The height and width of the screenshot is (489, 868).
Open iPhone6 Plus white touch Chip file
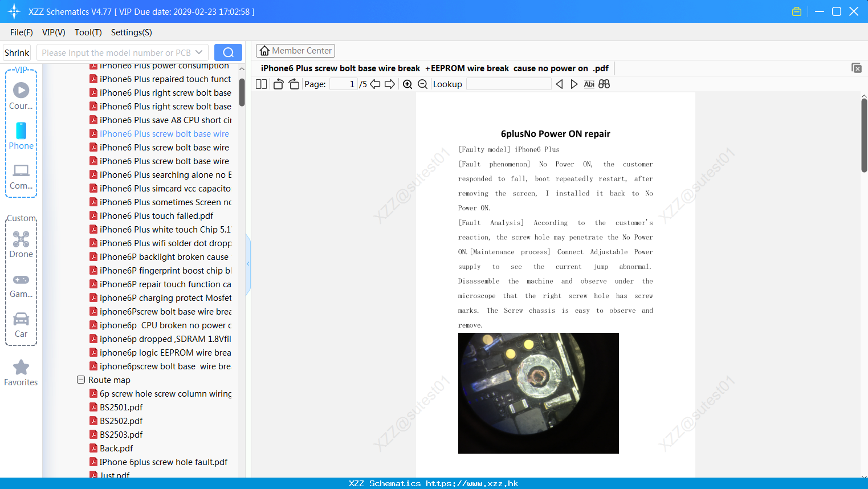coord(161,230)
